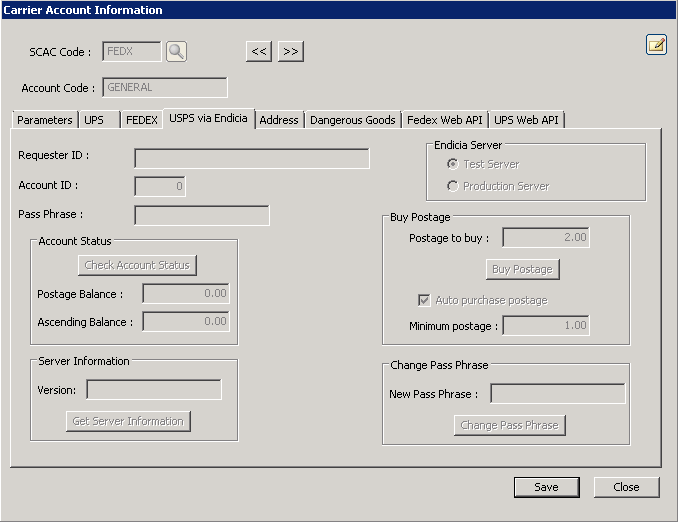Click the edit note icon at top right

[656, 44]
